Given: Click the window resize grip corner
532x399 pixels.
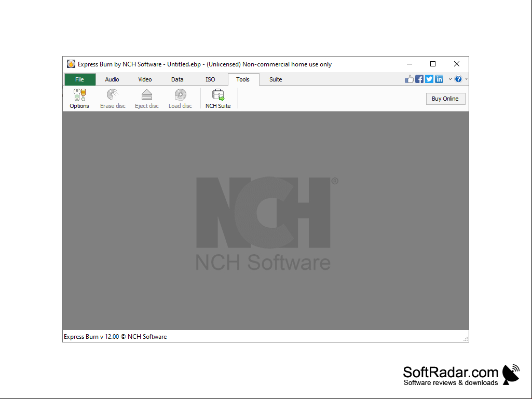Looking at the screenshot, I should 466,339.
